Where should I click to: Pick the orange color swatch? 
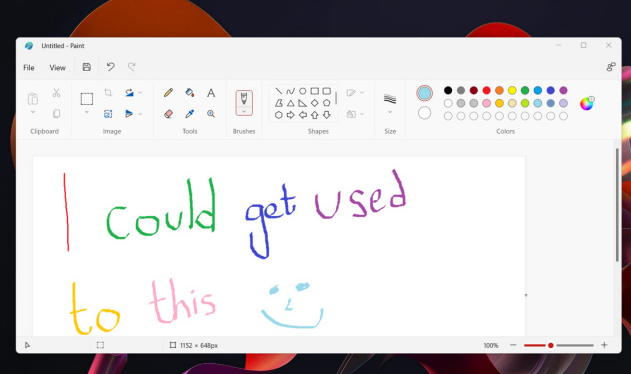[x=499, y=90]
